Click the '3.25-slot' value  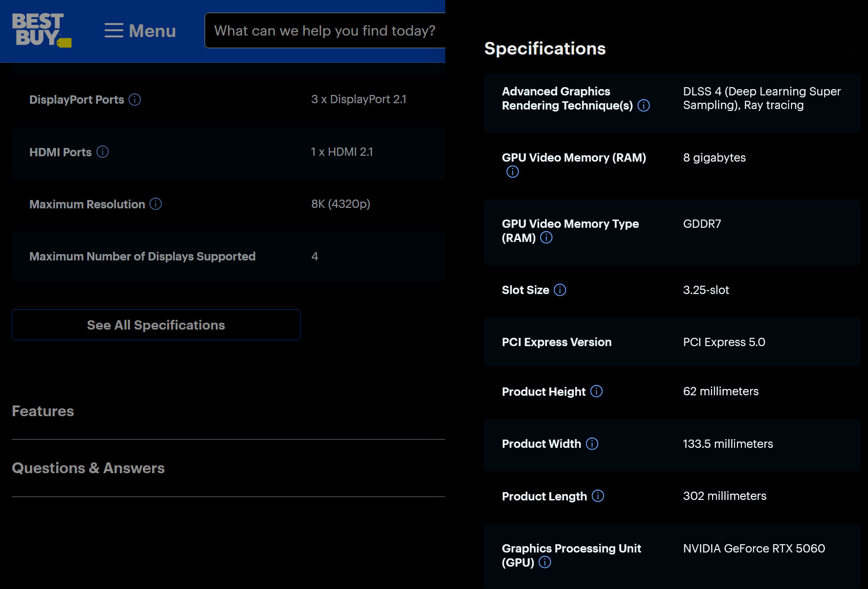click(706, 290)
